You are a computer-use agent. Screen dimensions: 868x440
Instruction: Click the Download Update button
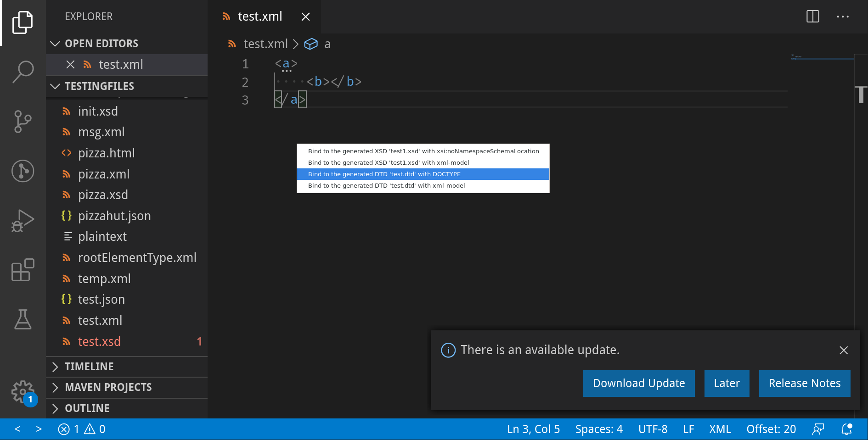click(x=639, y=384)
